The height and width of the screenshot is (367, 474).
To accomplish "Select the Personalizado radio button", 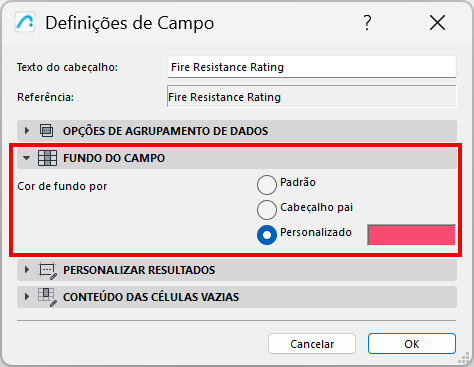I will pyautogui.click(x=267, y=235).
